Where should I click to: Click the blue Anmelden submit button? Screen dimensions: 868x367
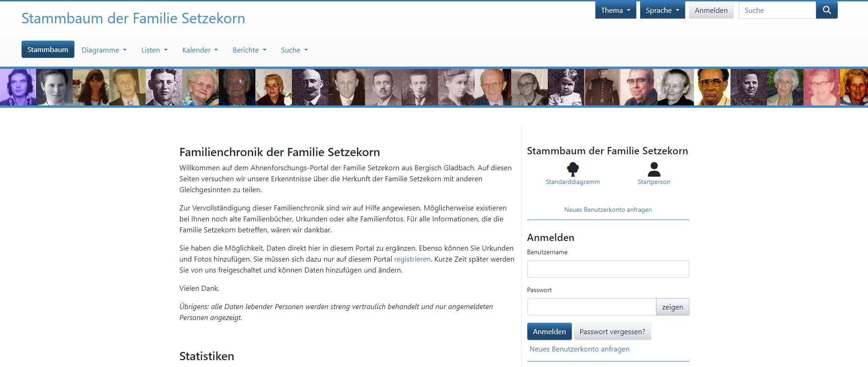click(549, 331)
